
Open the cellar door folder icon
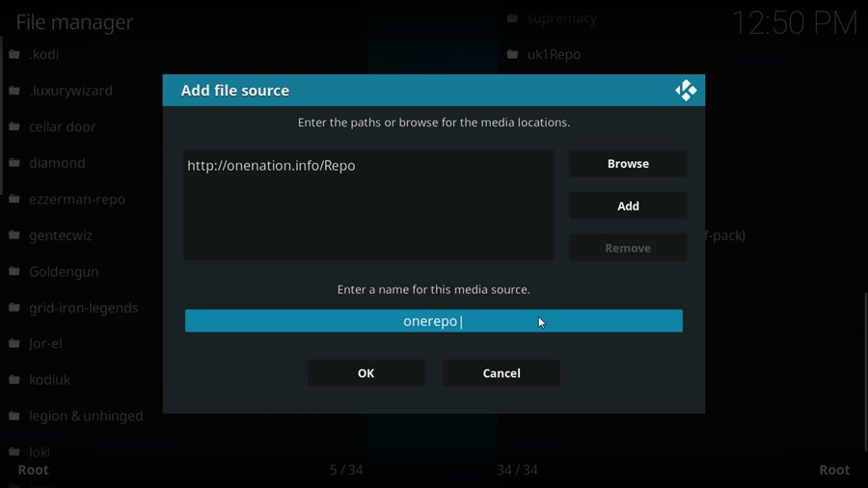[x=14, y=126]
